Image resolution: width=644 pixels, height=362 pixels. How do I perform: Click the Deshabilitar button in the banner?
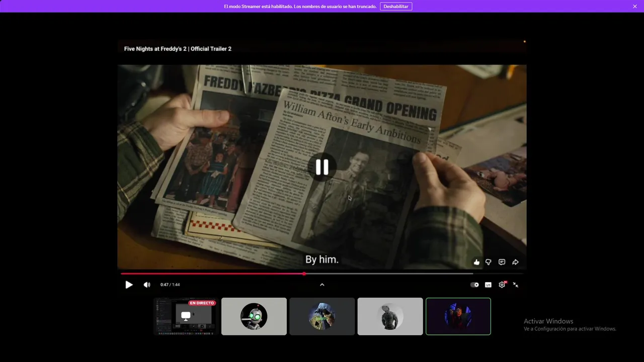click(x=396, y=7)
